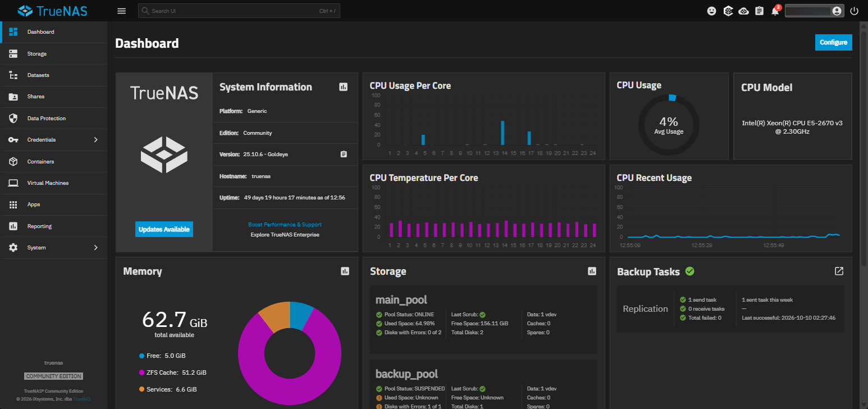The width and height of the screenshot is (868, 409).
Task: Click the Services: 6.6 GiB legend entry
Action: click(168, 389)
